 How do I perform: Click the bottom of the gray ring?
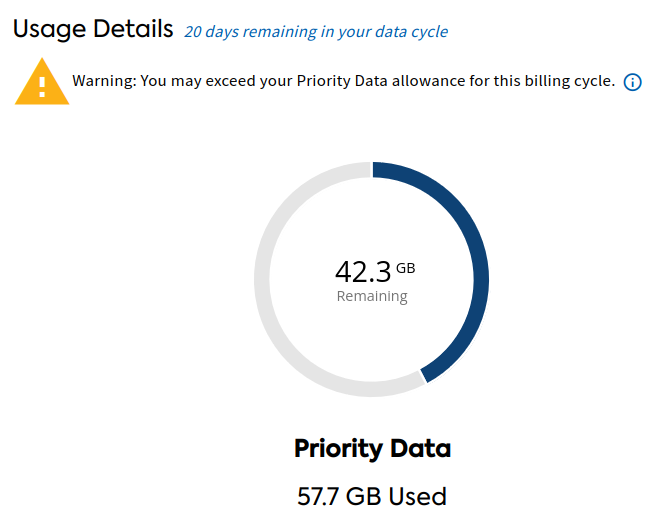pos(365,389)
